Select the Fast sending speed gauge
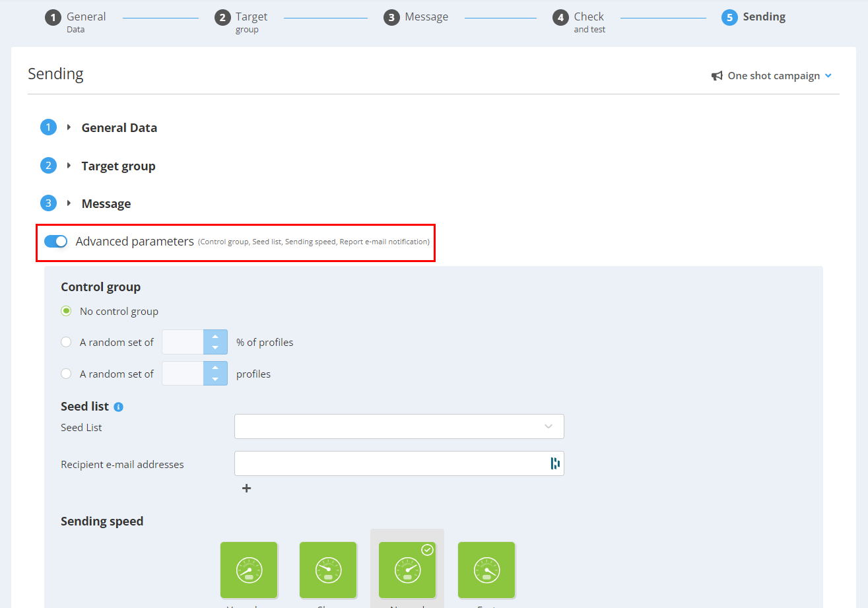868x608 pixels. pyautogui.click(x=486, y=570)
